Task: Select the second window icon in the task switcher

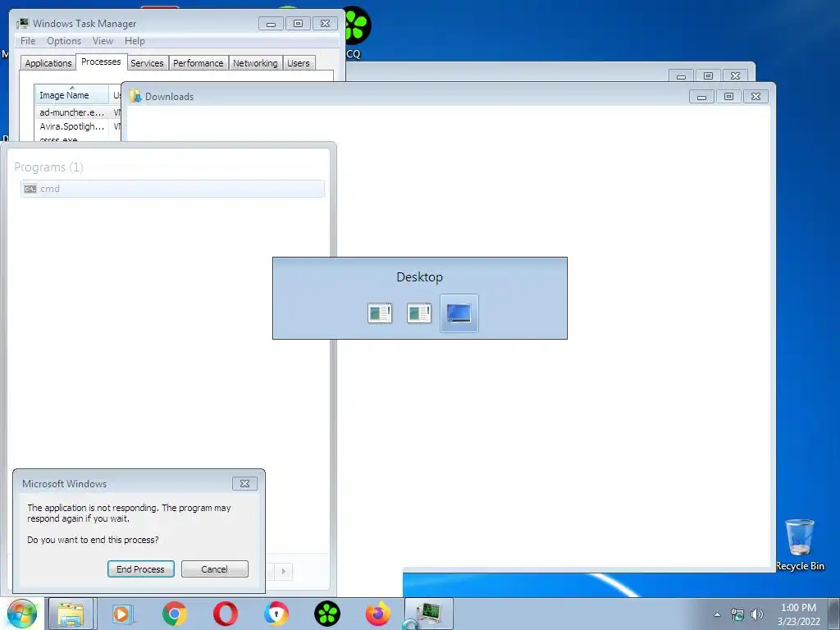Action: [x=419, y=313]
